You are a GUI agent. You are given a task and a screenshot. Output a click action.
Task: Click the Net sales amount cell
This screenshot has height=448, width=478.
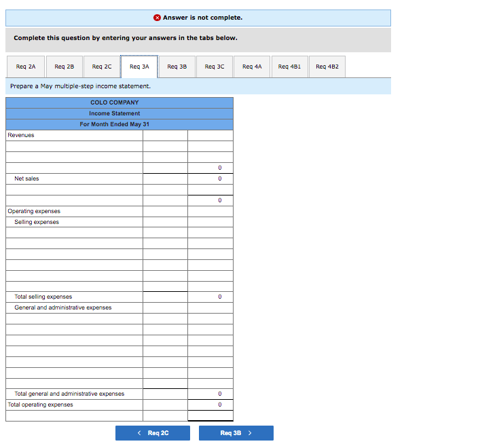tap(210, 179)
